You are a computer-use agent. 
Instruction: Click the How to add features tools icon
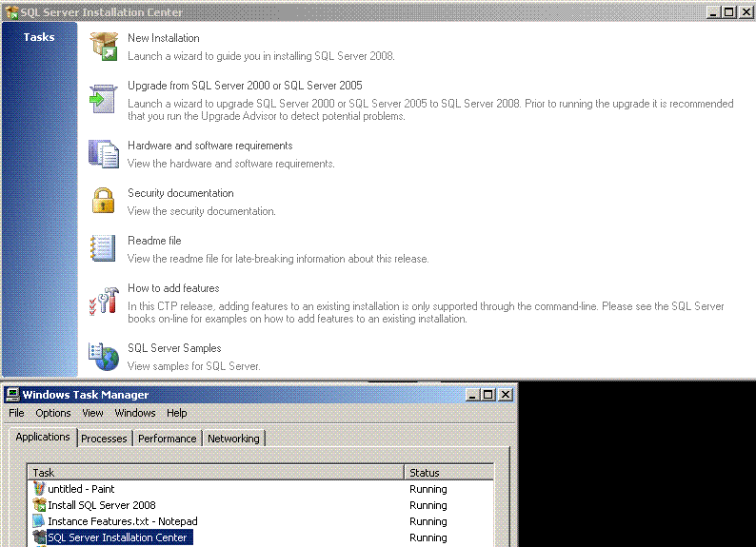coord(104,301)
